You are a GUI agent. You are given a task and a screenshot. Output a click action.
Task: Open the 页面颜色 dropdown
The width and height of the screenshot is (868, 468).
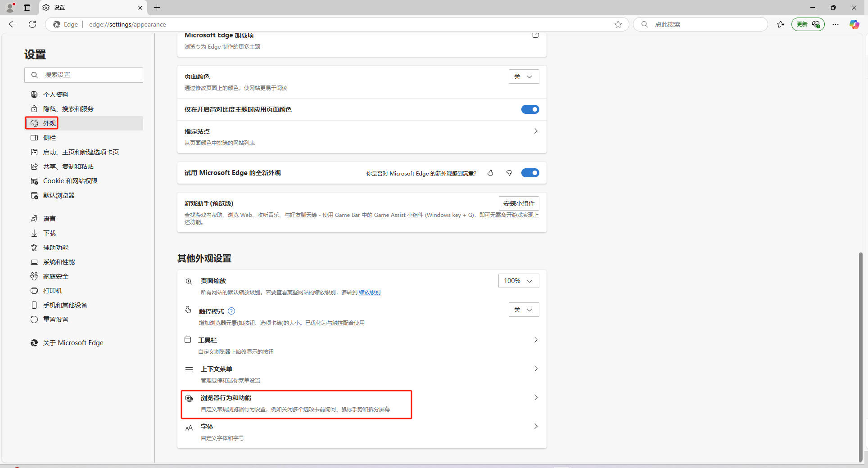524,76
